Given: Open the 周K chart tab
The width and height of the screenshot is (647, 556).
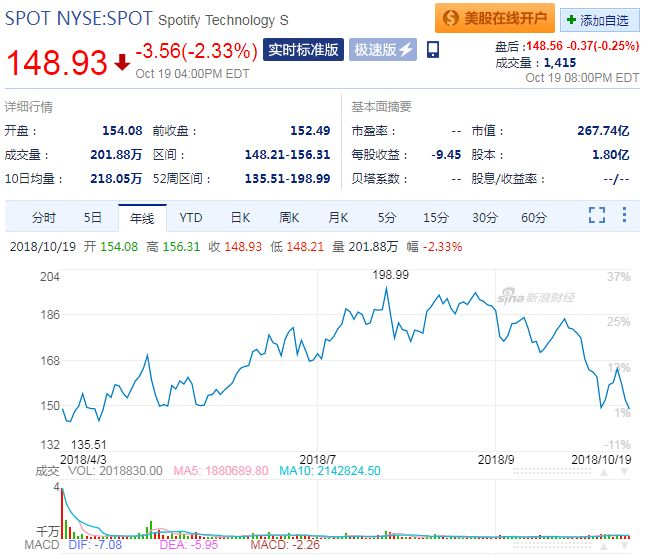Looking at the screenshot, I should point(289,217).
